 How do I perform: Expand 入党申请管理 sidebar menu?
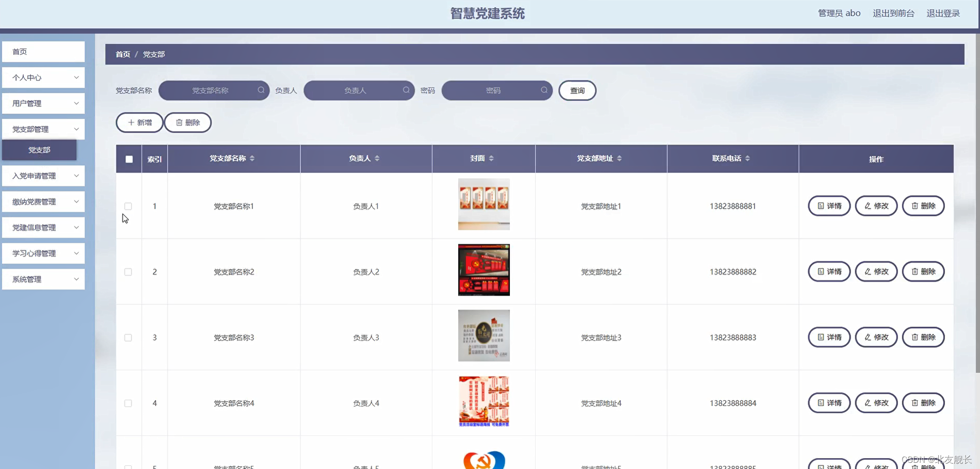pos(43,176)
